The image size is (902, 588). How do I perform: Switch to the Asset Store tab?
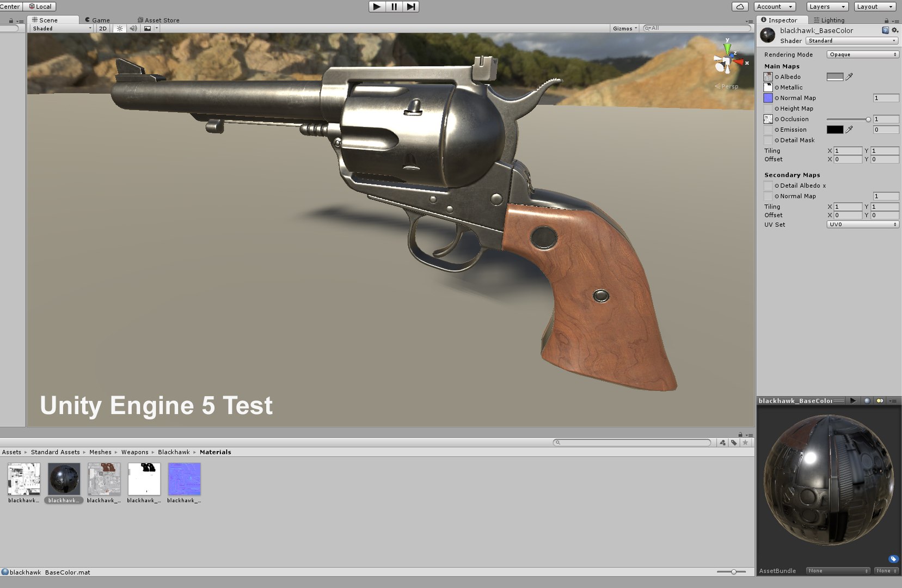click(x=158, y=20)
